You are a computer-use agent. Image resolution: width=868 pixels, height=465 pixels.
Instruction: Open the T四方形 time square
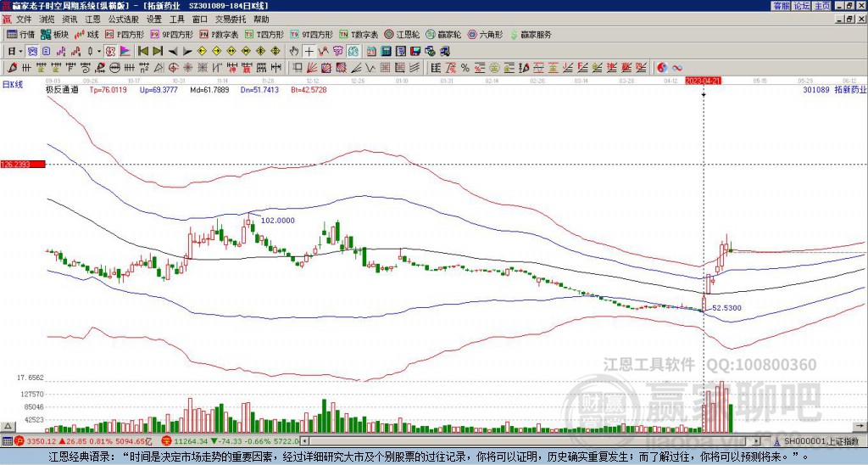coord(264,34)
